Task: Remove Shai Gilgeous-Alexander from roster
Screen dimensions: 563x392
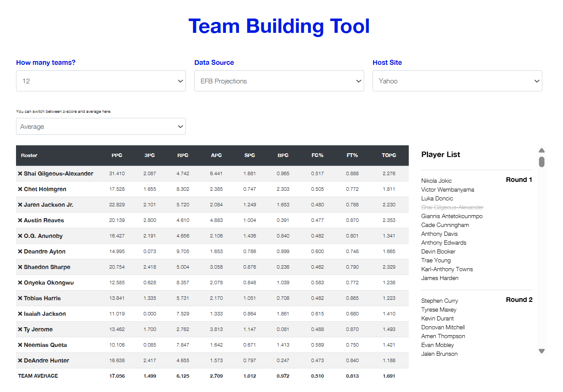Action: point(20,173)
